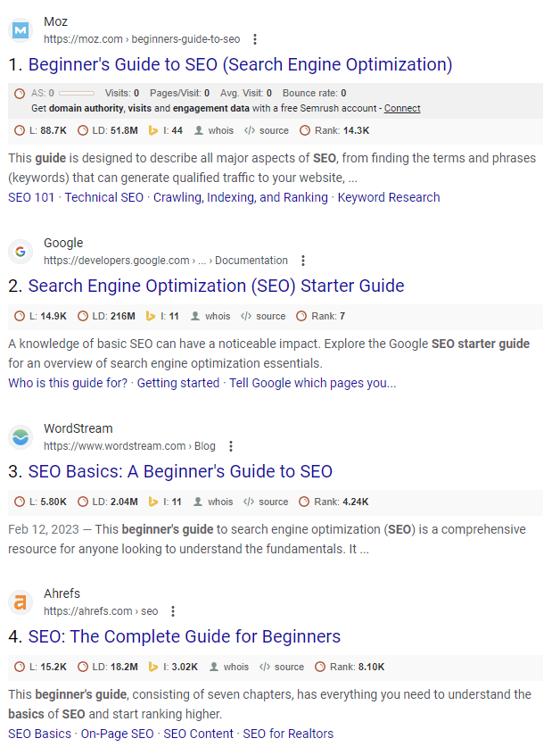
Task: Click the Ahrefs favicon
Action: pos(20,602)
